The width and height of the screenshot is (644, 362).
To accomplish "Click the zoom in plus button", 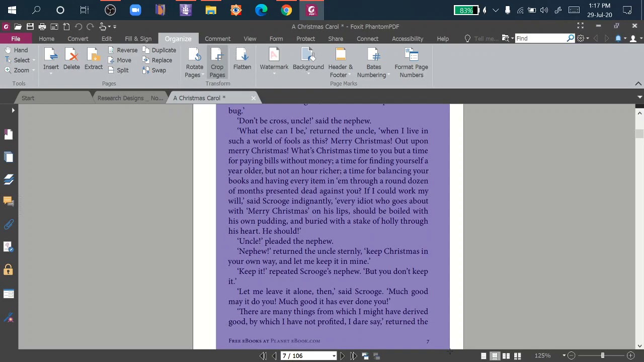I will click(630, 355).
